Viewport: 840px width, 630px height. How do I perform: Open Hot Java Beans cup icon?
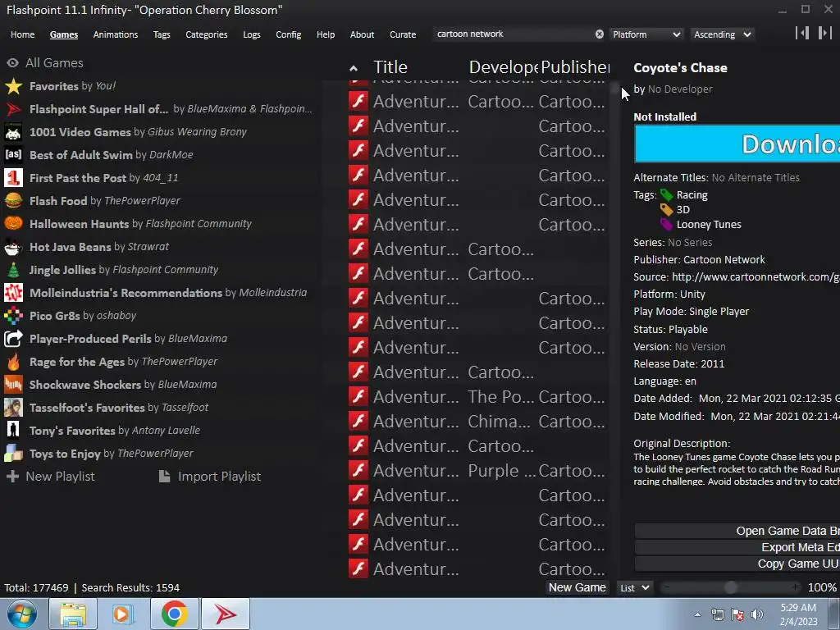tap(13, 246)
